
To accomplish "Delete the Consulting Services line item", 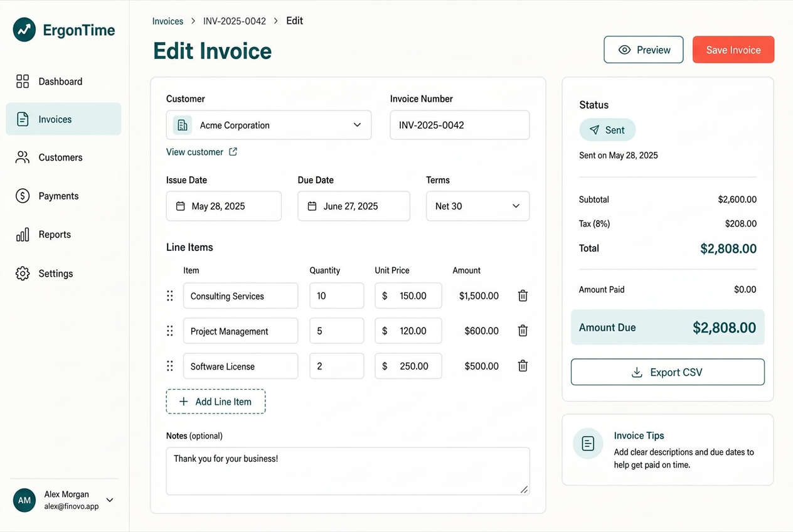I will (523, 295).
